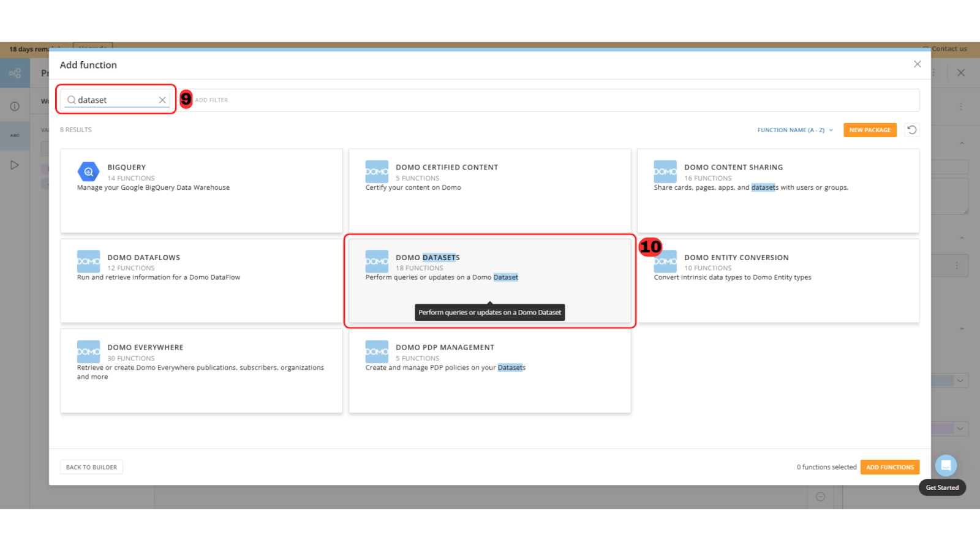Image resolution: width=980 pixels, height=551 pixels.
Task: Click the run play sidebar icon
Action: coord(15,165)
